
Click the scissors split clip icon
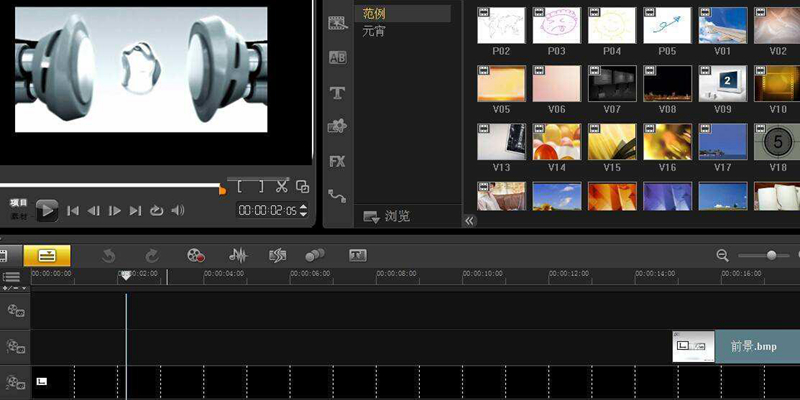[x=282, y=185]
